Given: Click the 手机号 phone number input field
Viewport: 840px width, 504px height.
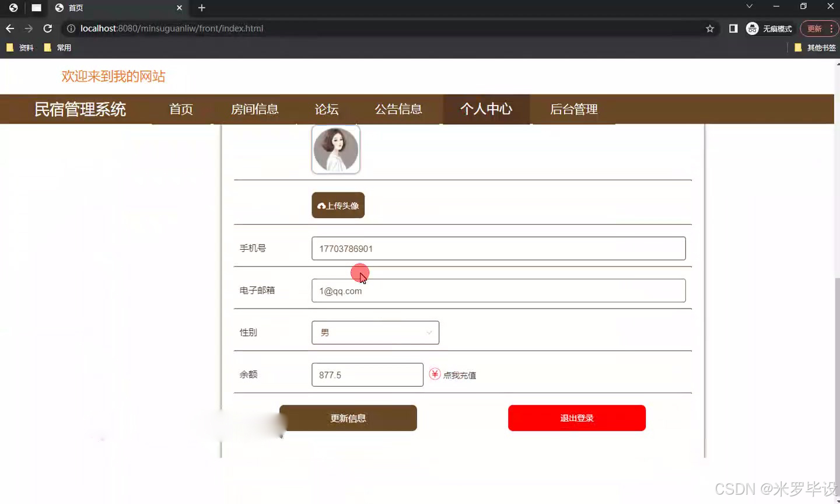Looking at the screenshot, I should pos(499,248).
